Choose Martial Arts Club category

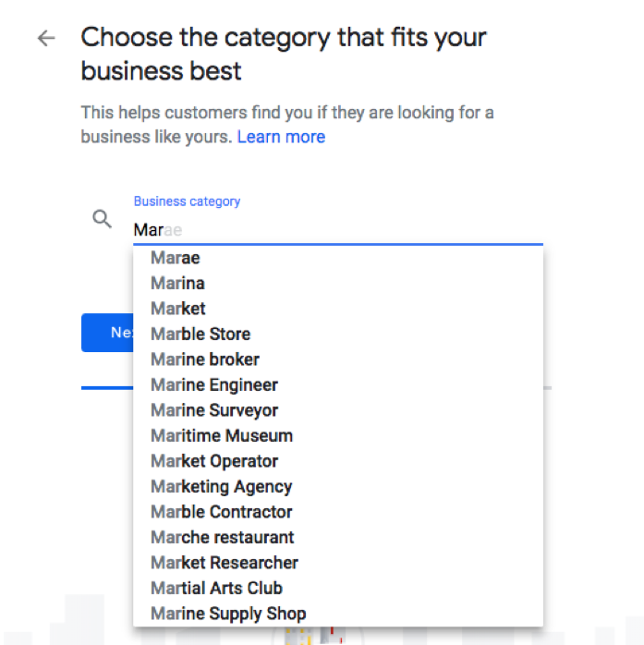coord(217,588)
